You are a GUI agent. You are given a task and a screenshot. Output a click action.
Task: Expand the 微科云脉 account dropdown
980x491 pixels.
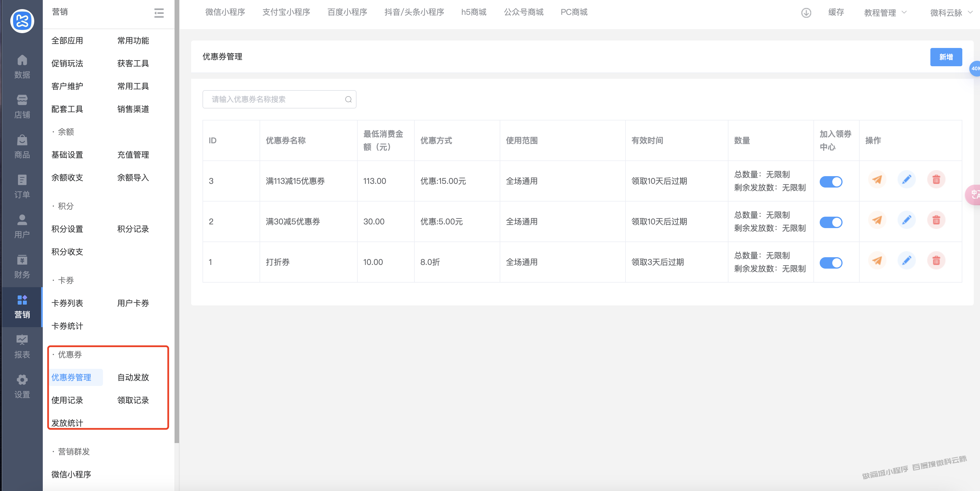click(951, 13)
